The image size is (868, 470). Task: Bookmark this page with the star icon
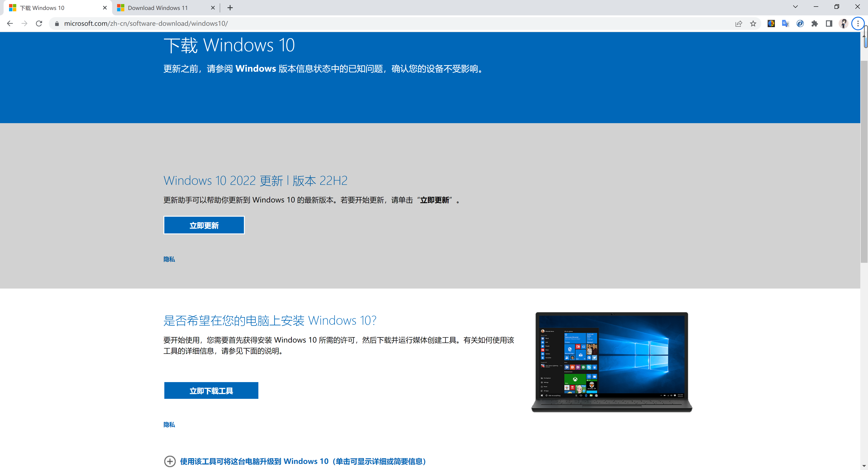click(753, 23)
